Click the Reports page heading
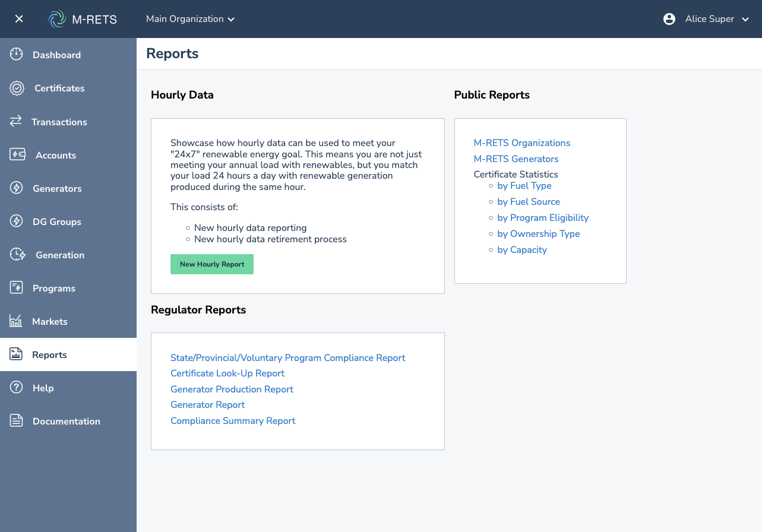The image size is (762, 532). [172, 53]
